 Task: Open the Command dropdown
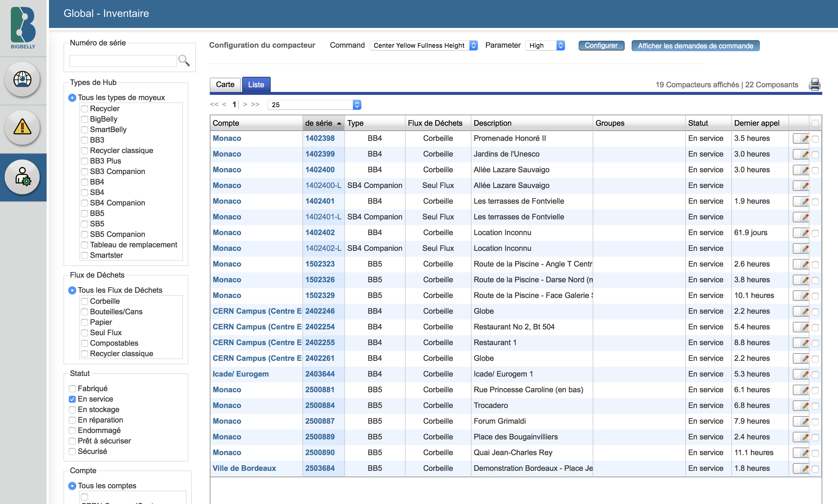[x=424, y=45]
